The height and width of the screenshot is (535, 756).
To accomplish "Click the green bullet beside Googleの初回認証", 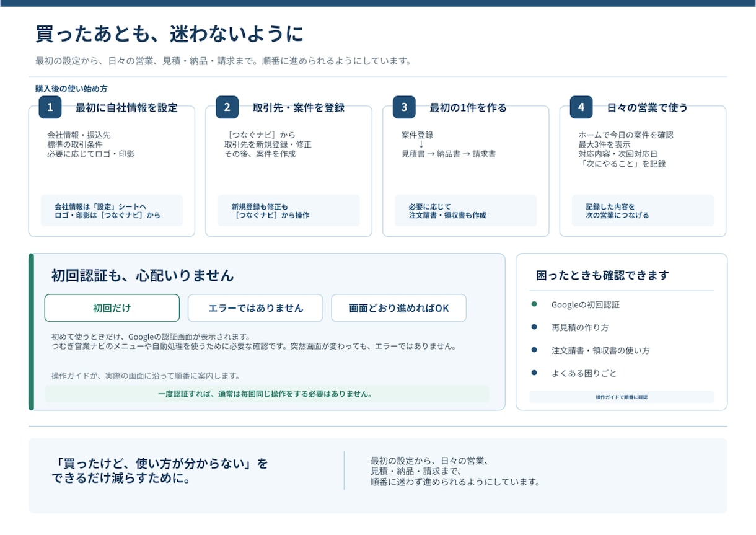I will click(534, 304).
